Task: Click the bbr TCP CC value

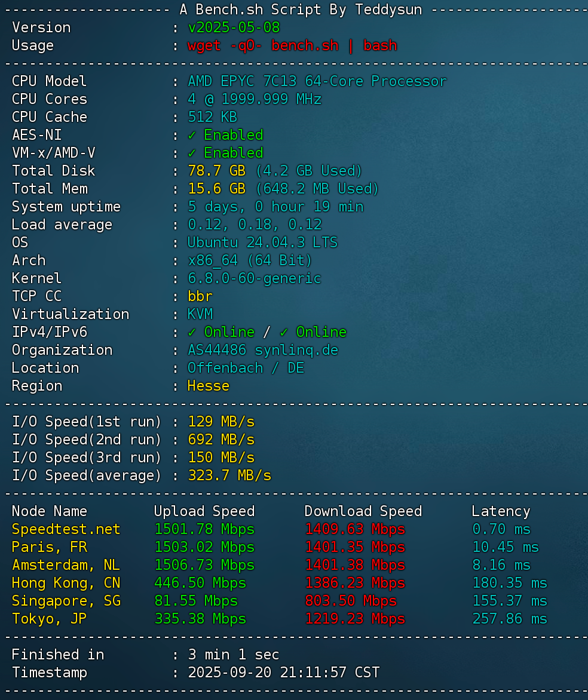Action: [x=200, y=296]
